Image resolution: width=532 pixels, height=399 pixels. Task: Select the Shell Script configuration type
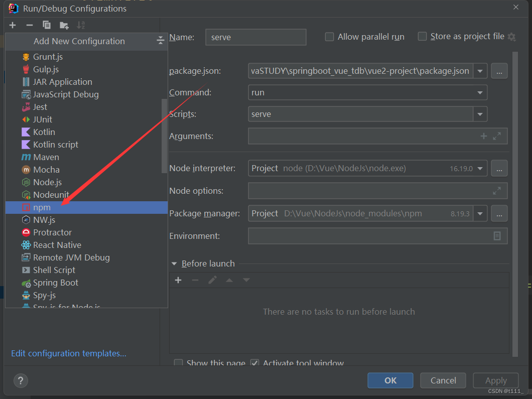tap(86, 270)
